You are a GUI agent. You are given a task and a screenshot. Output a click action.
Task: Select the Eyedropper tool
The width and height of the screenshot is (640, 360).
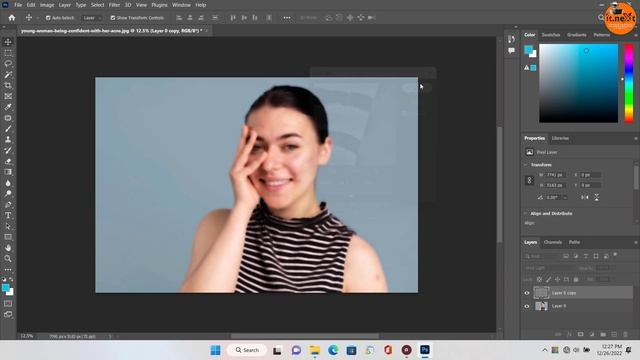pyautogui.click(x=8, y=107)
